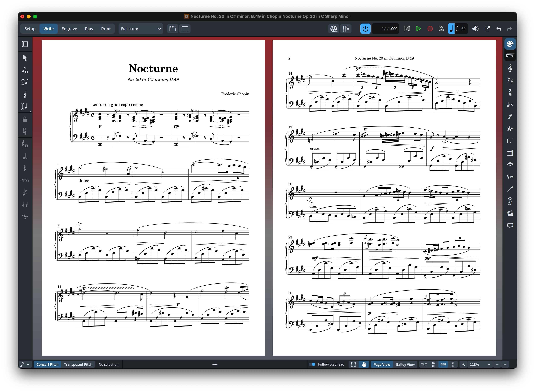Switch to Galley View

pos(405,364)
